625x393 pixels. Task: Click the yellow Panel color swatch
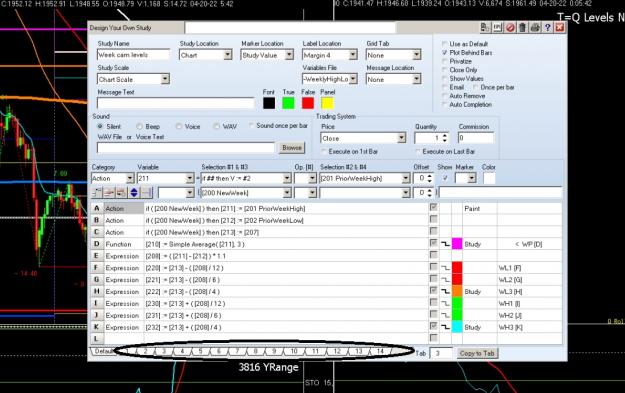point(327,103)
